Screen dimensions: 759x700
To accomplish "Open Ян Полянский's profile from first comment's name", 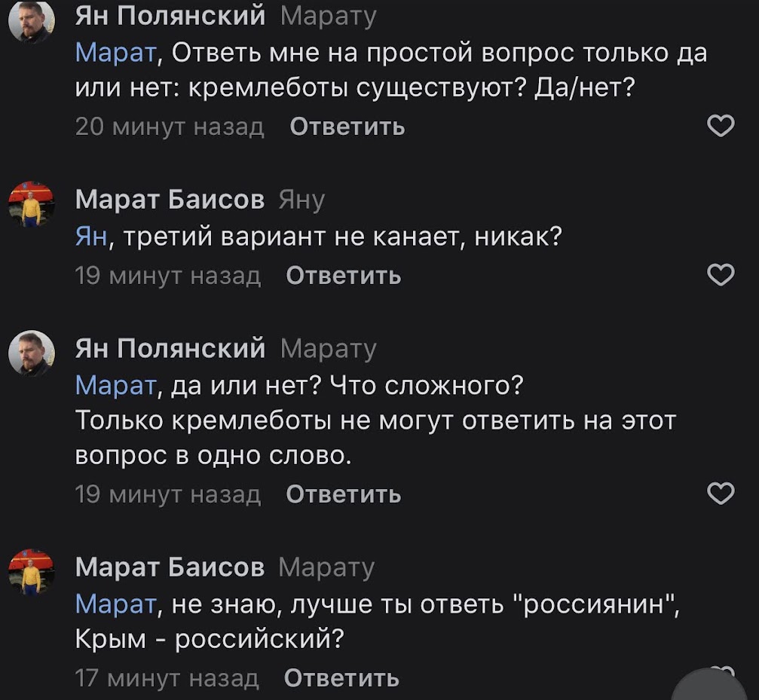I will click(x=170, y=15).
